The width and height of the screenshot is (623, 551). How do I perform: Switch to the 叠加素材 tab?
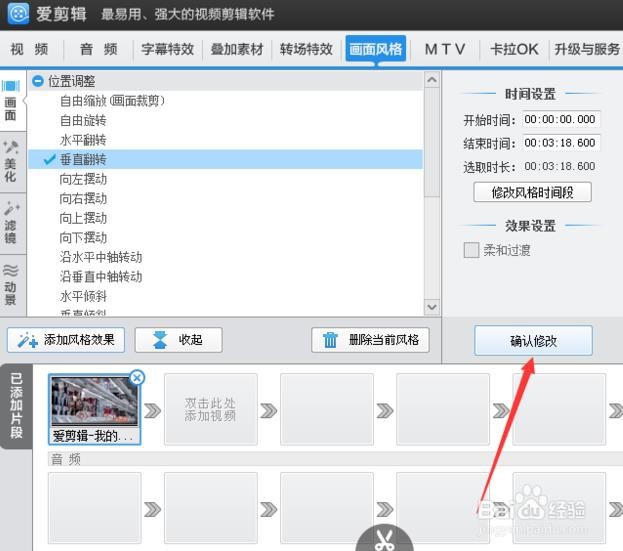tap(237, 50)
